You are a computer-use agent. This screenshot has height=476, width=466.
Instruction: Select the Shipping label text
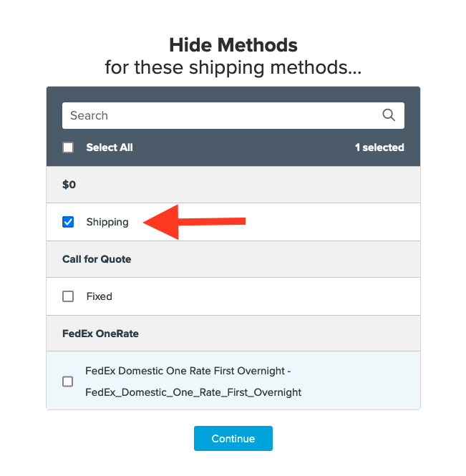click(107, 222)
